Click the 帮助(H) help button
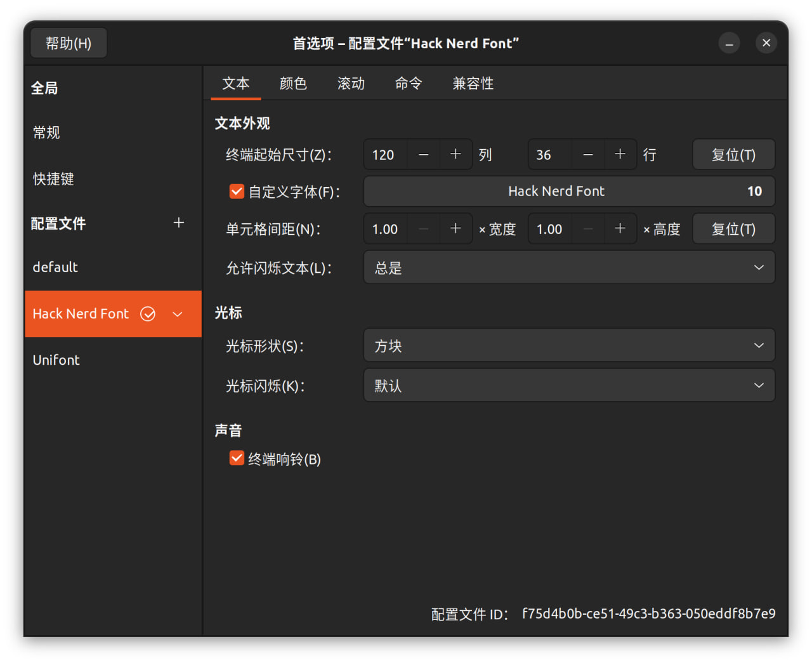 tap(69, 43)
